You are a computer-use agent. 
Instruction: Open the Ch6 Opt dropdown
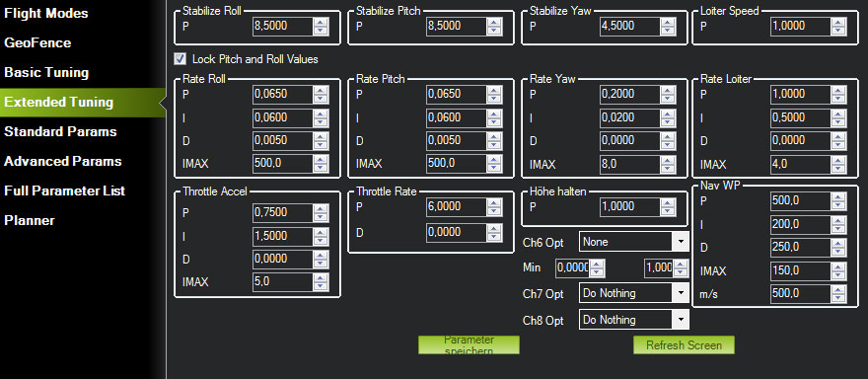(x=634, y=242)
